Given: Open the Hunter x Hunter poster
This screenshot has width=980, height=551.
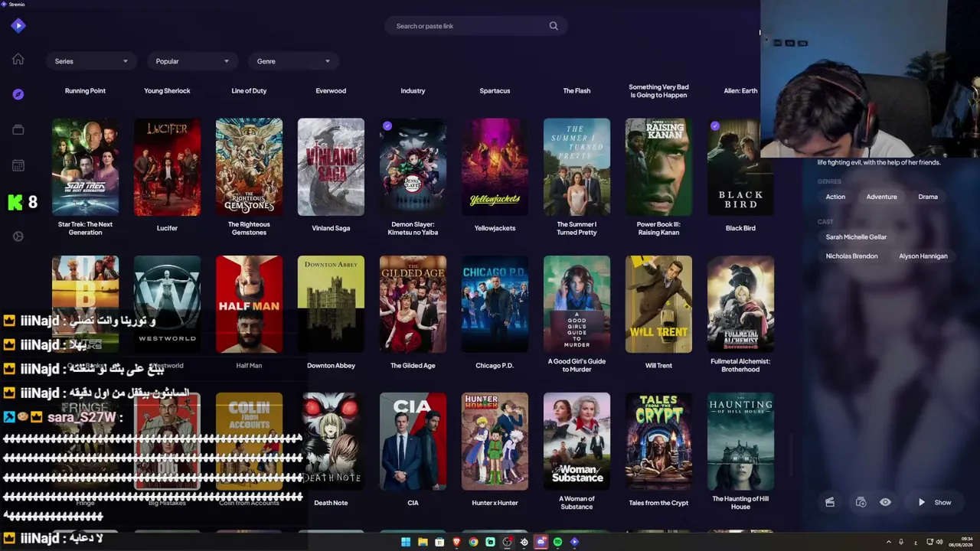Looking at the screenshot, I should tap(495, 442).
